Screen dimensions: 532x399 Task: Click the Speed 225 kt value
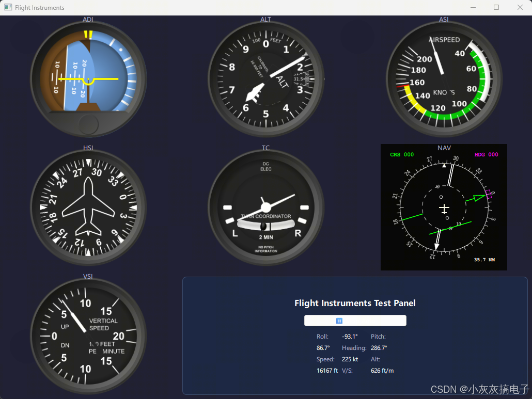point(350,359)
